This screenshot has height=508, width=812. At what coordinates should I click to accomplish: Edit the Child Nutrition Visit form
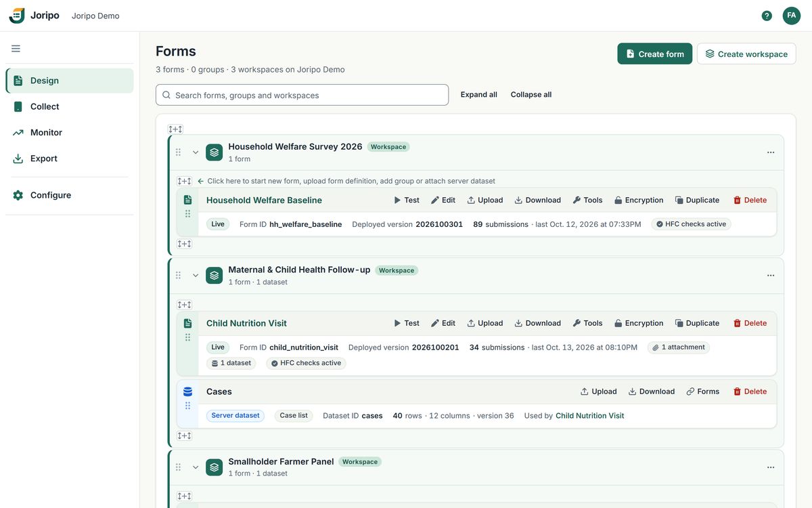pos(443,324)
